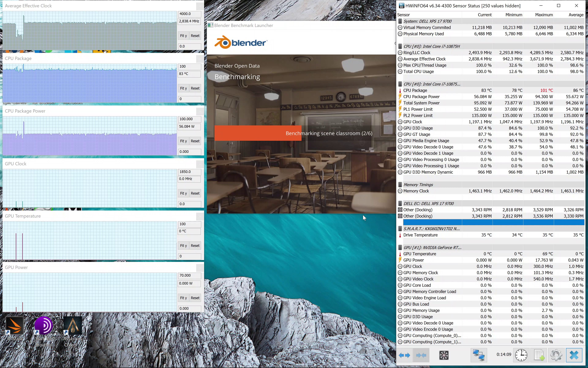Open fan control via the fan icon

(x=444, y=355)
